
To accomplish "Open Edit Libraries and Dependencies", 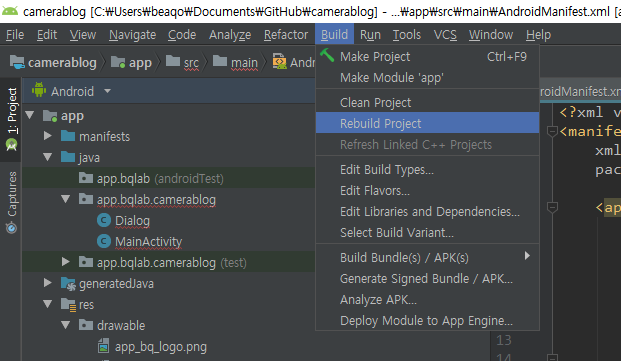I will 427,211.
